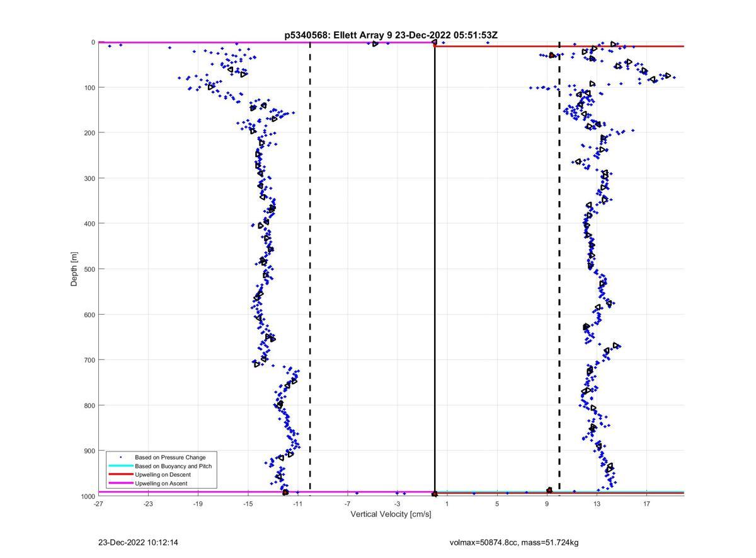Screen dimensions: 756x558
Task: Click the y-axis tick label 800
Action: 89,405
